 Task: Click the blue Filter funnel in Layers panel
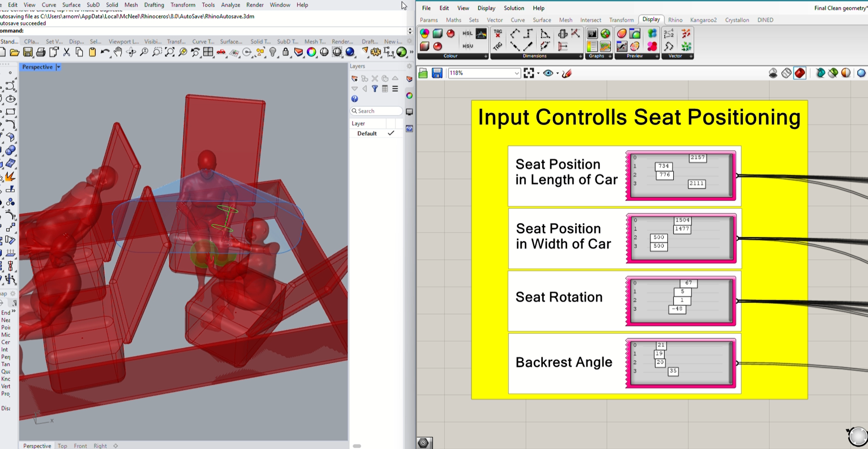[x=375, y=89]
